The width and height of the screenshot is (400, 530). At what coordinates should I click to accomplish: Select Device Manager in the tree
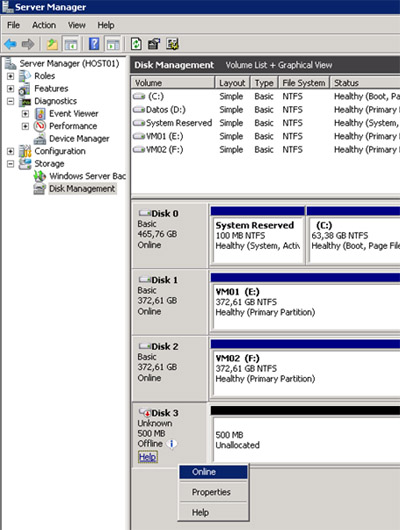(x=79, y=139)
